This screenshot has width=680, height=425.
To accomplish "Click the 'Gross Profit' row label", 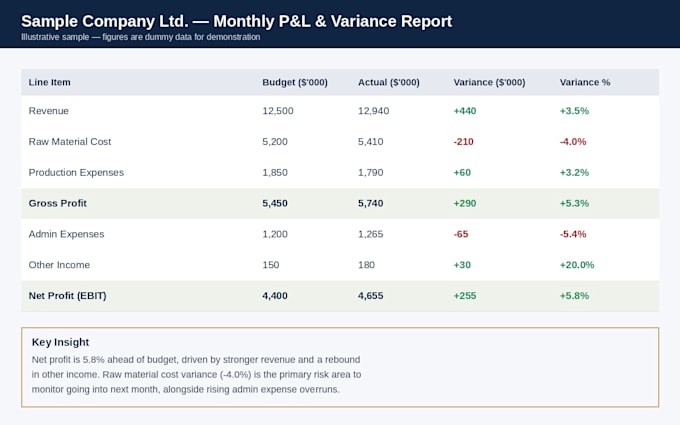I will click(58, 203).
